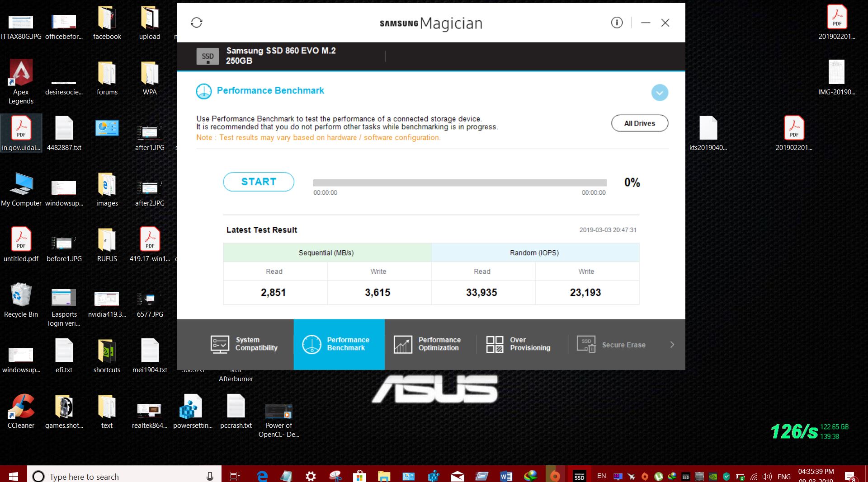The width and height of the screenshot is (868, 482).
Task: Select the games.shot... desktop icon
Action: point(64,411)
